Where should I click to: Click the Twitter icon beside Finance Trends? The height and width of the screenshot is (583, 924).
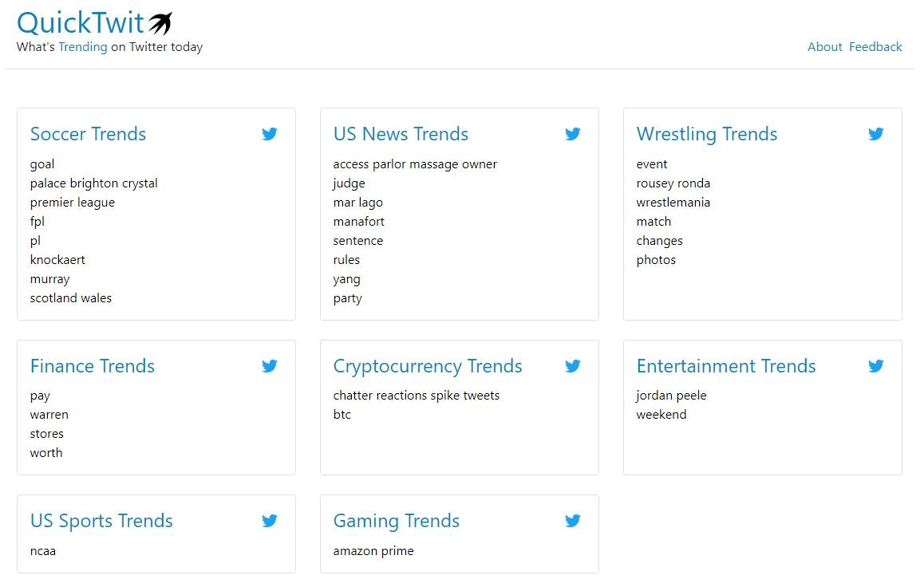(270, 366)
